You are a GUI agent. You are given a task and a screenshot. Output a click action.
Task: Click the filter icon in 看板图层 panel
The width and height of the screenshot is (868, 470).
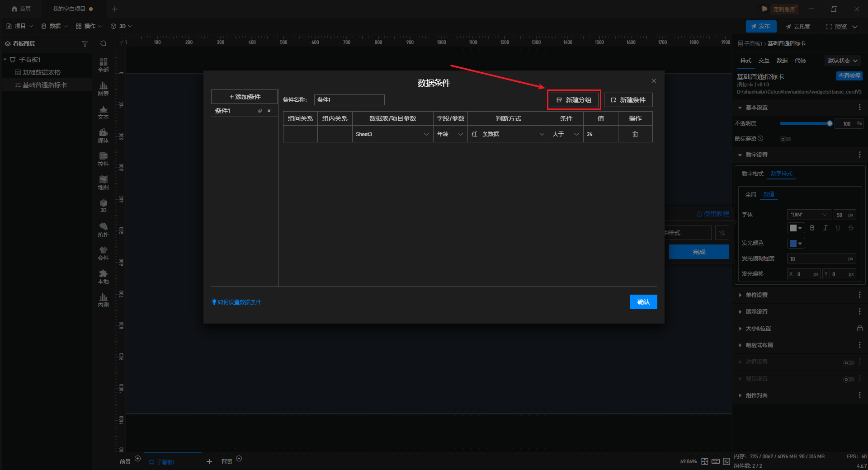point(85,44)
